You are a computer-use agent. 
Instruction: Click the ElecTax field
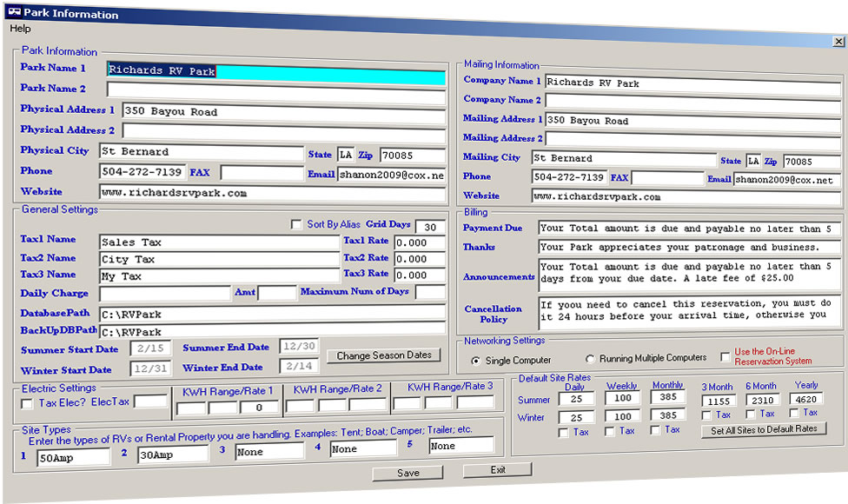(151, 401)
